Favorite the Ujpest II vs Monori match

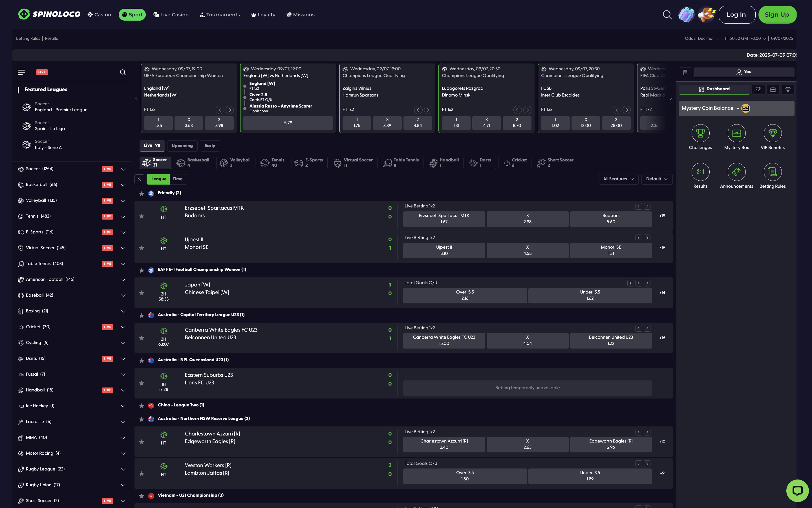point(142,248)
